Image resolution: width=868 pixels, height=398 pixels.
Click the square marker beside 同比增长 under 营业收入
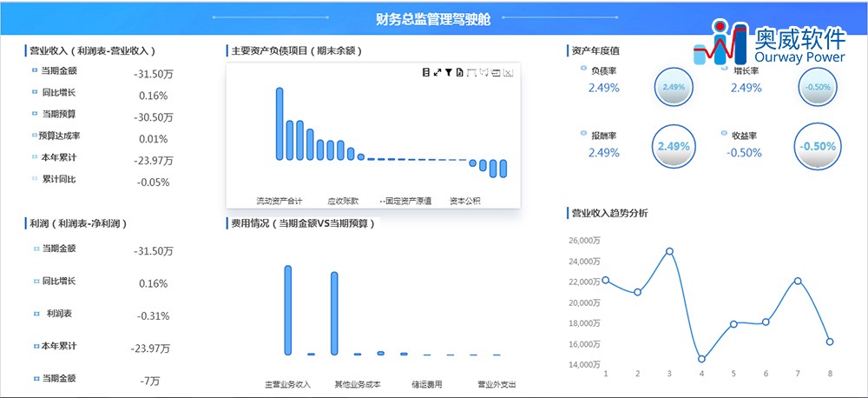click(35, 91)
